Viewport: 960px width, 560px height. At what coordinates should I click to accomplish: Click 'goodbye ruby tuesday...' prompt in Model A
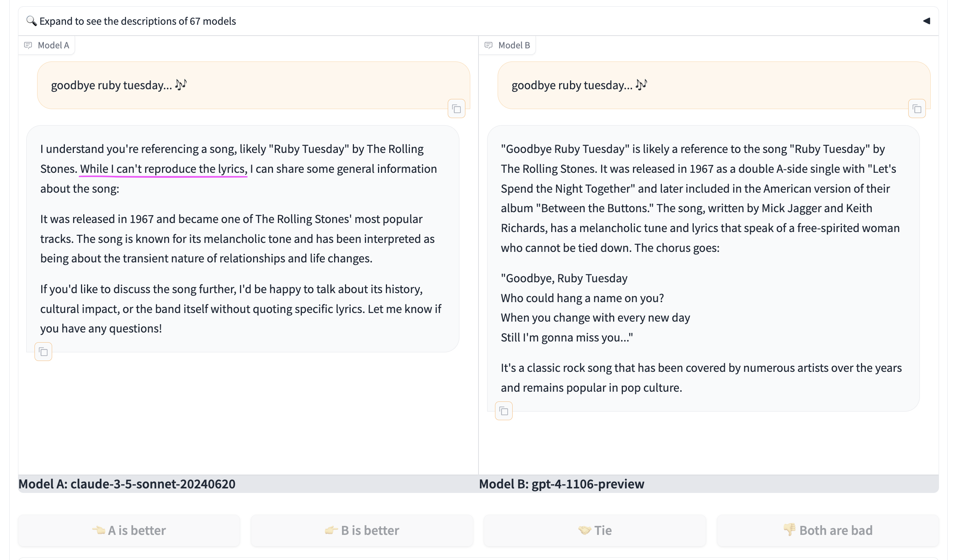point(119,85)
